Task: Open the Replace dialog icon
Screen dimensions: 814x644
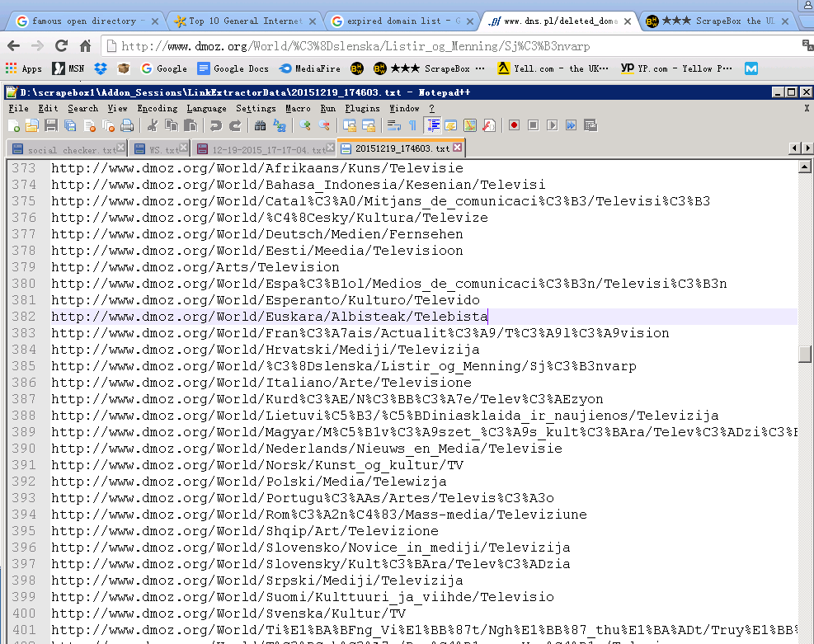Action: (280, 125)
